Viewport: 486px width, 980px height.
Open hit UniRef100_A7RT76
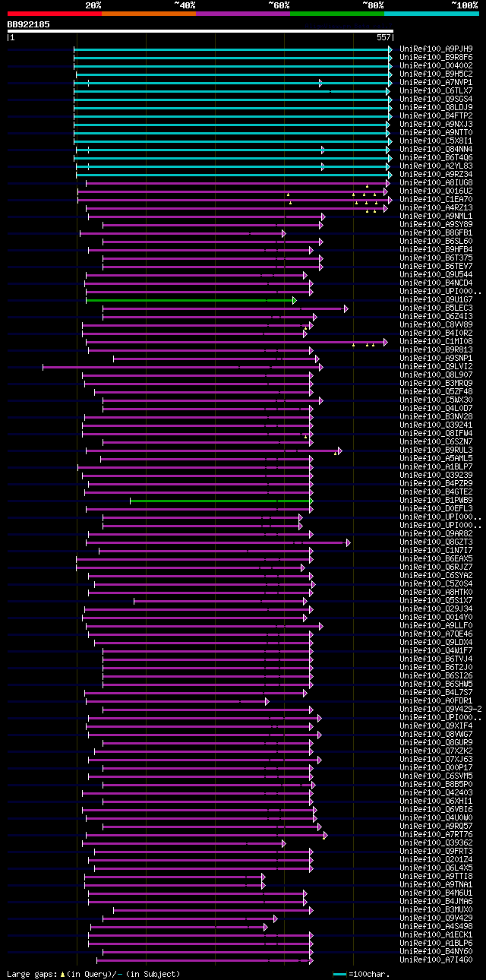coord(436,835)
